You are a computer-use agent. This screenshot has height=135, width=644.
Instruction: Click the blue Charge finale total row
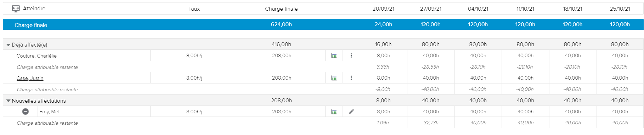pyautogui.click(x=323, y=25)
